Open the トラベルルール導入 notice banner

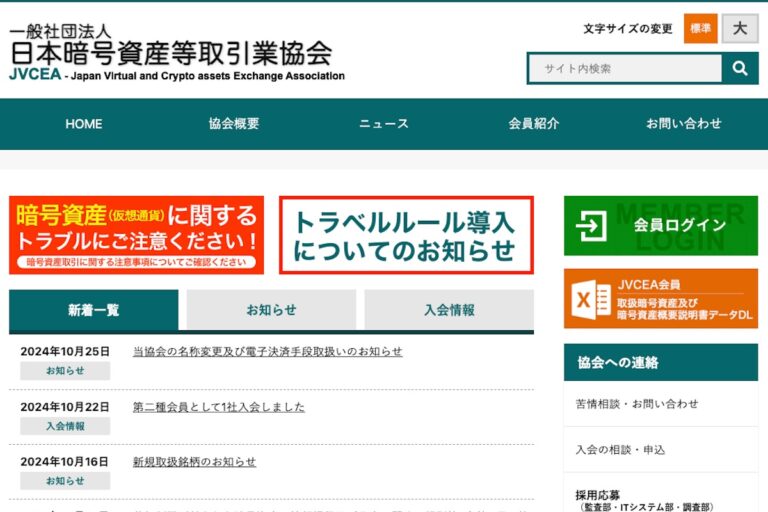pos(405,235)
